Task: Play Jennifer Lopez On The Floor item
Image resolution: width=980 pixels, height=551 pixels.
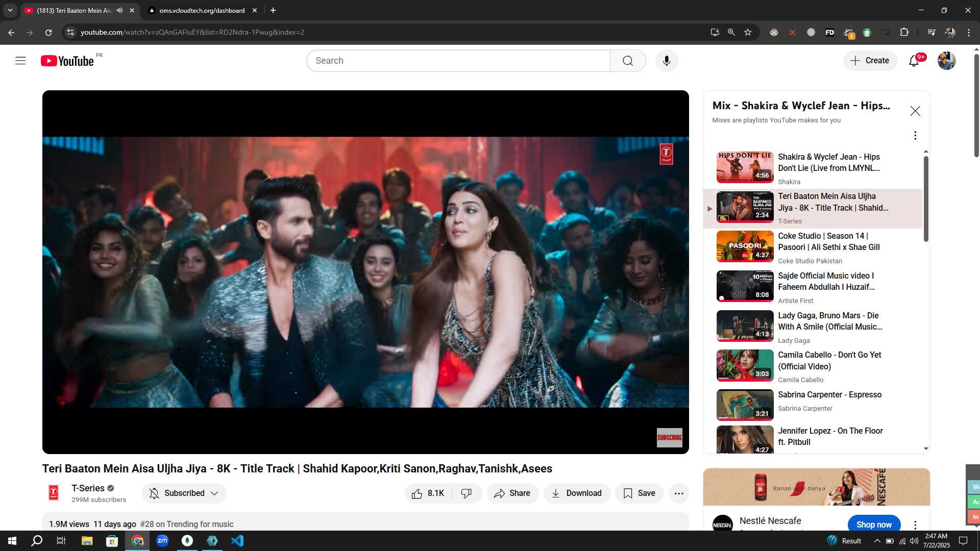Action: [x=813, y=439]
